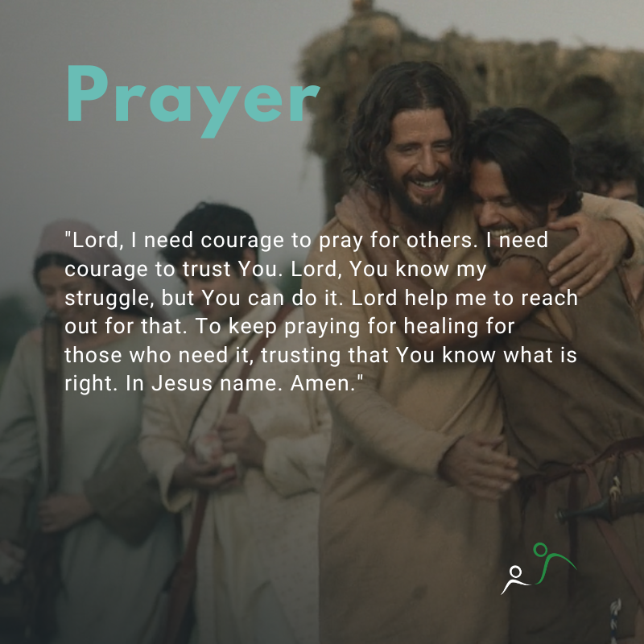Select the teal "Prayer" heading
The width and height of the screenshot is (644, 644).
point(193,101)
